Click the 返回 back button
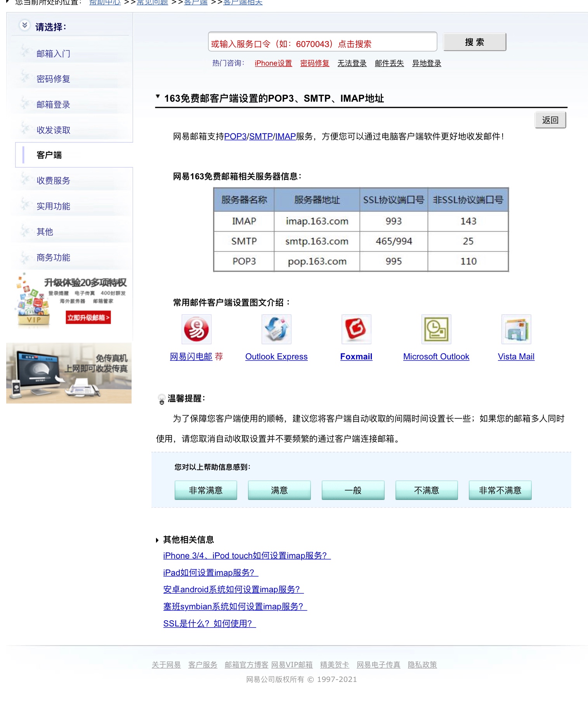The height and width of the screenshot is (706, 588). (550, 120)
